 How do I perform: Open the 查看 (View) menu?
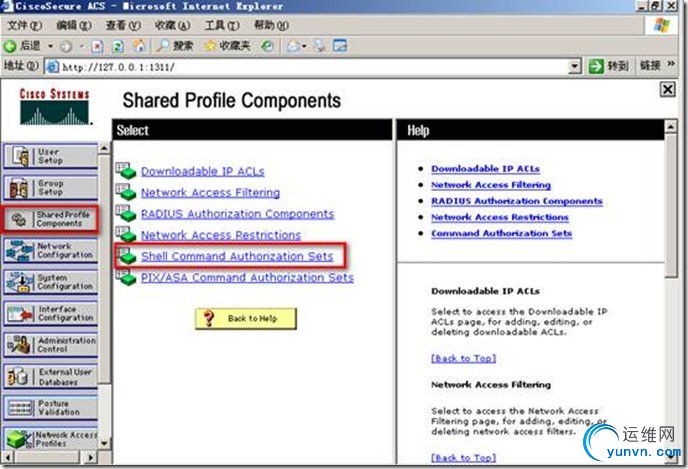point(123,25)
